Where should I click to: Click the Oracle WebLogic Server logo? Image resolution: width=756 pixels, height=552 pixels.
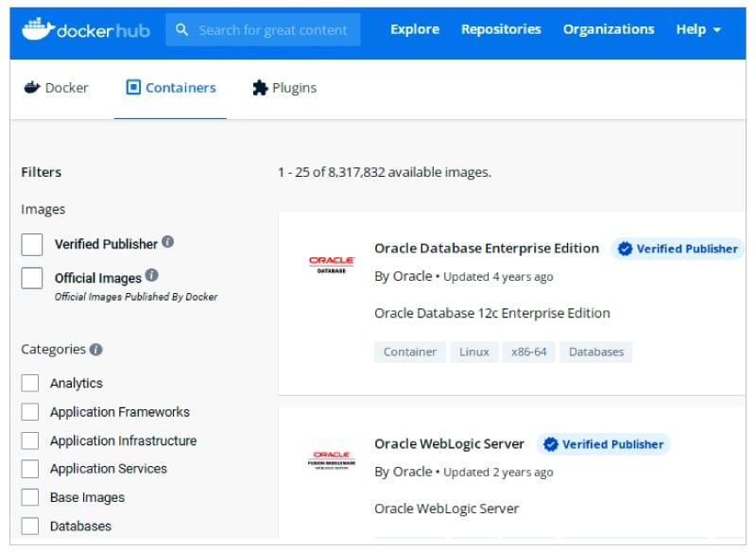(332, 459)
